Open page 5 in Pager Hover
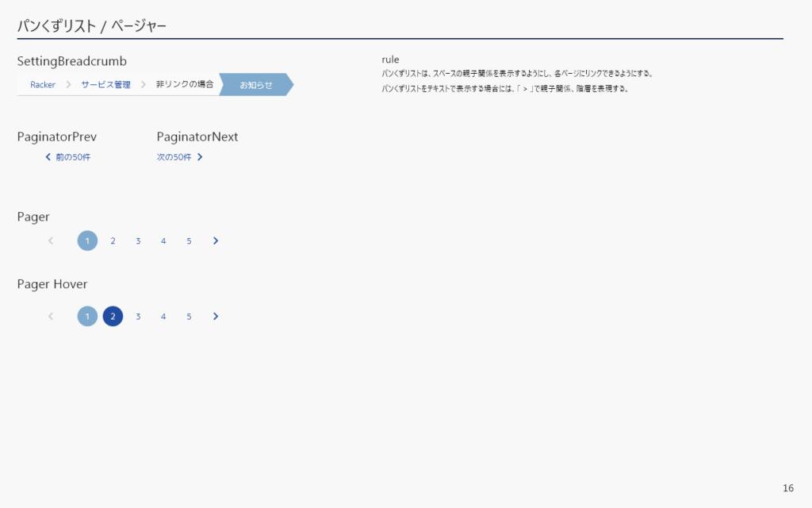 tap(189, 317)
